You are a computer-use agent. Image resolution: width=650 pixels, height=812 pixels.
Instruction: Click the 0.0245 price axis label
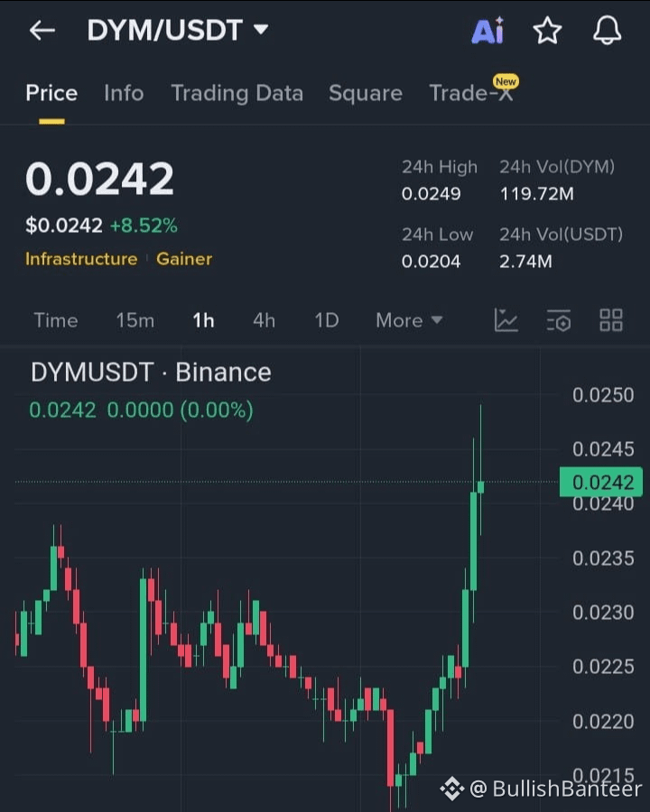click(603, 449)
